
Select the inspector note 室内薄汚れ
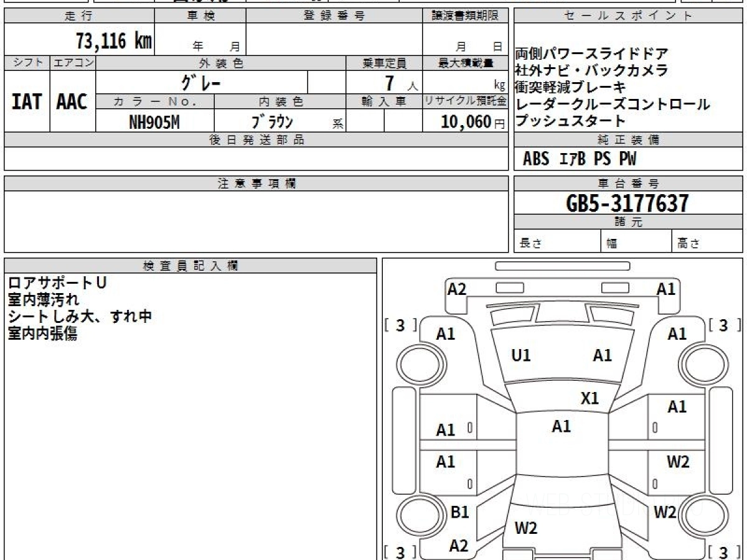[x=44, y=299]
